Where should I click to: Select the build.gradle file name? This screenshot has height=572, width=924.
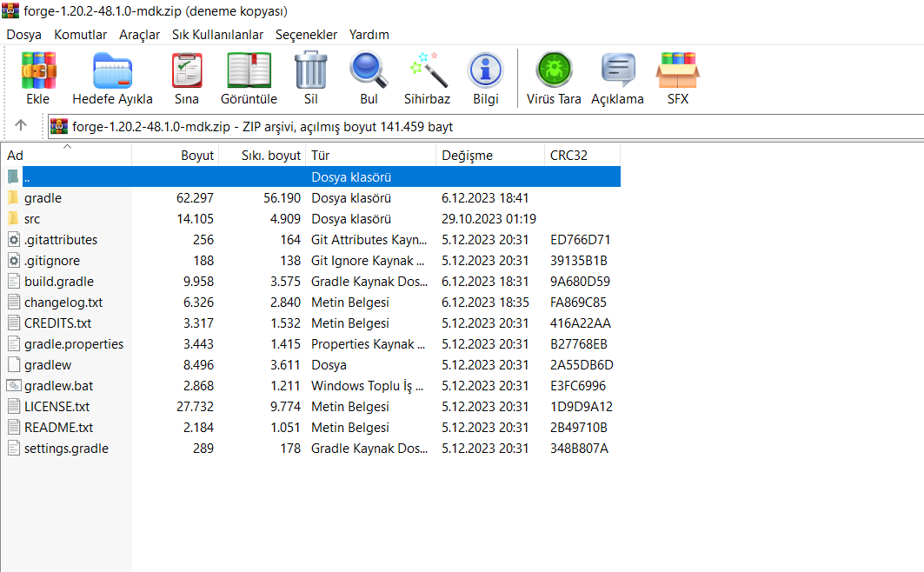pyautogui.click(x=59, y=281)
